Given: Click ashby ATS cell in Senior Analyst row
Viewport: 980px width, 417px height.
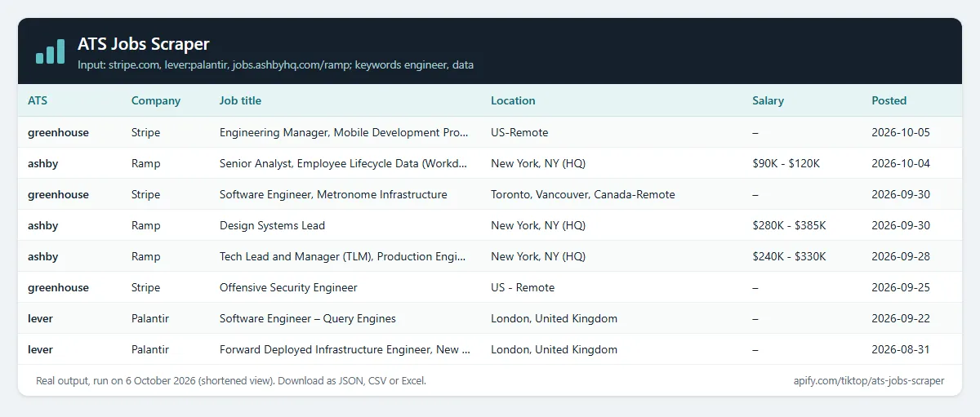Looking at the screenshot, I should tap(43, 162).
